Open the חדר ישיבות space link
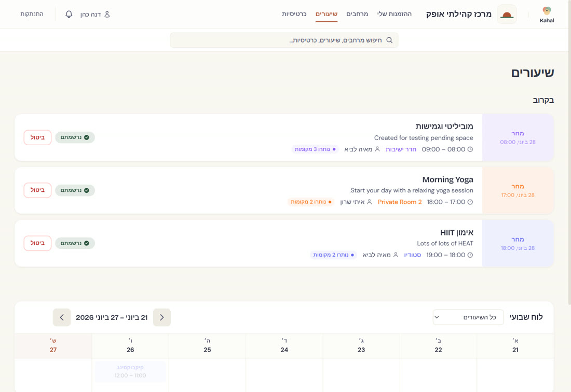The width and height of the screenshot is (571, 392). [401, 149]
